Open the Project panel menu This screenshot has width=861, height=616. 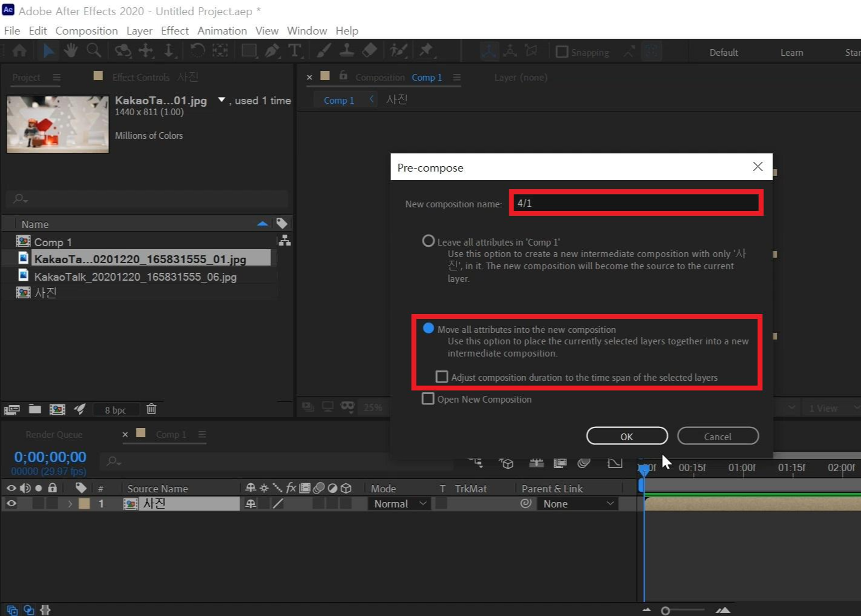coord(56,77)
